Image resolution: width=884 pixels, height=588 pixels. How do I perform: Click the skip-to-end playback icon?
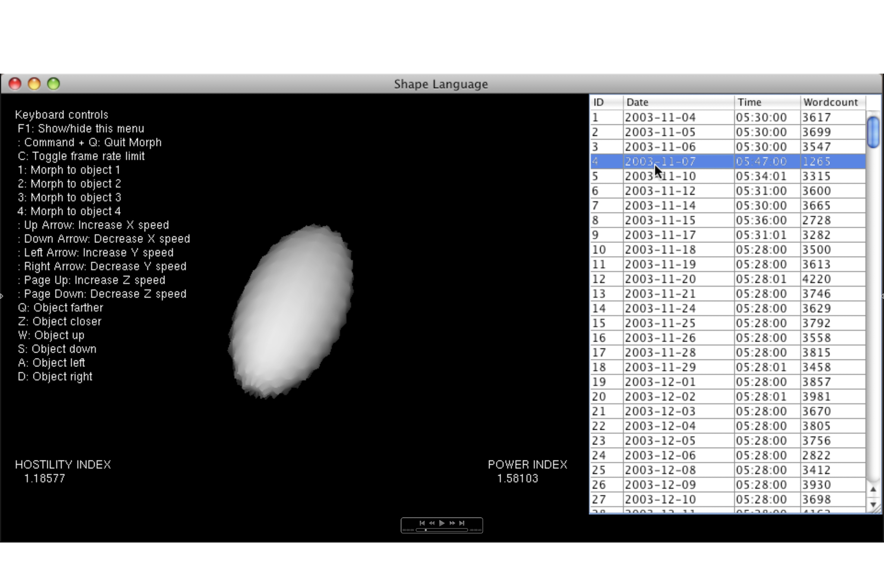pos(462,523)
